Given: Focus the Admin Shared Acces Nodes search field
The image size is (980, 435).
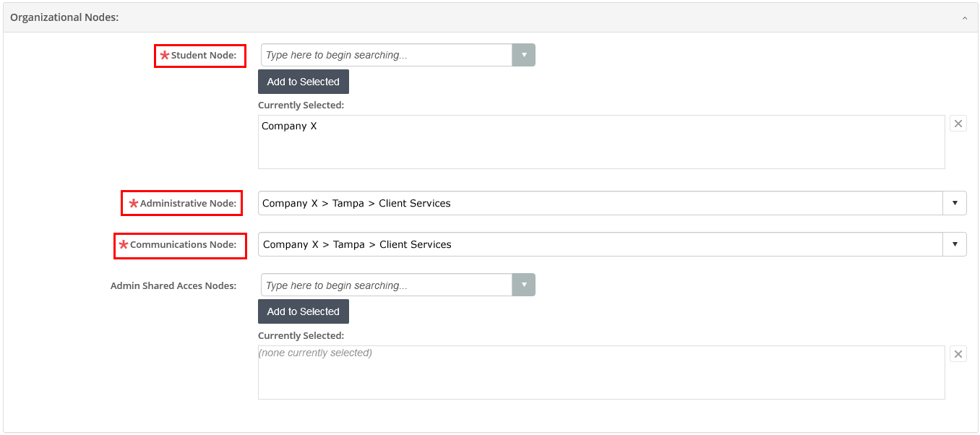Looking at the screenshot, I should click(x=387, y=285).
